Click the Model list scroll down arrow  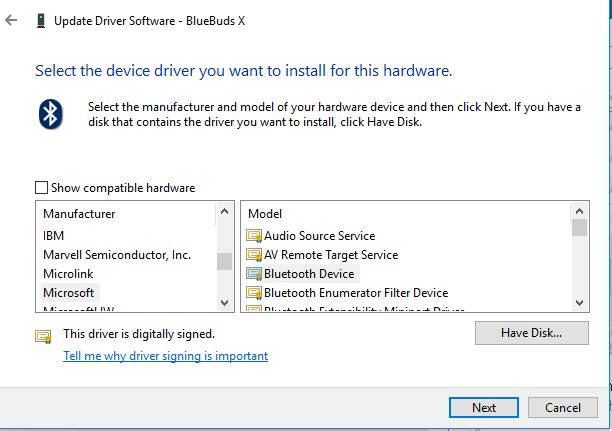coord(580,303)
